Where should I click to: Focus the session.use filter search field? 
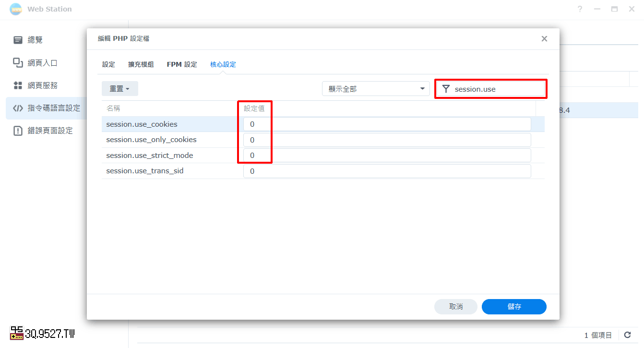(x=490, y=89)
